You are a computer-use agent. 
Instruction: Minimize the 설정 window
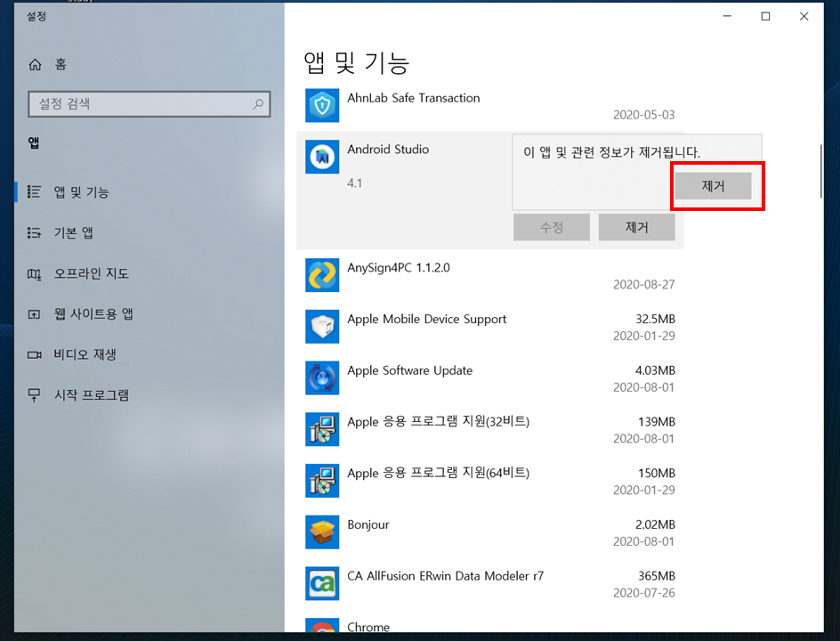point(727,17)
